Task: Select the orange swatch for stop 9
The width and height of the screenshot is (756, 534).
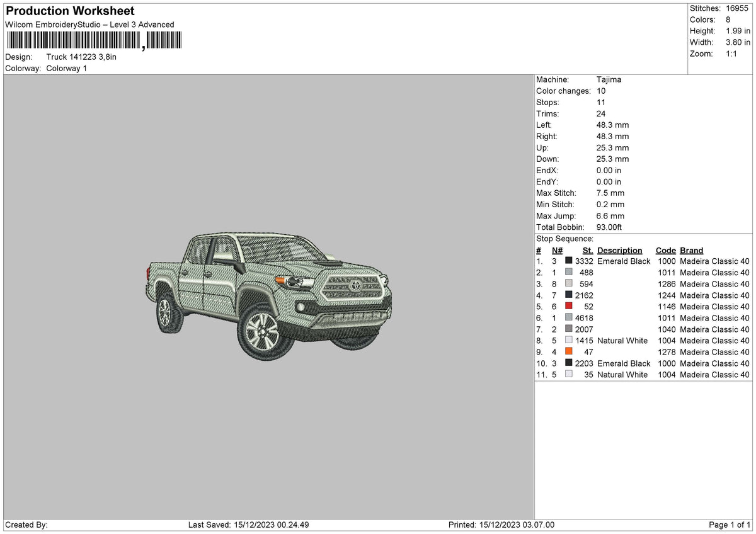Action: [x=569, y=351]
